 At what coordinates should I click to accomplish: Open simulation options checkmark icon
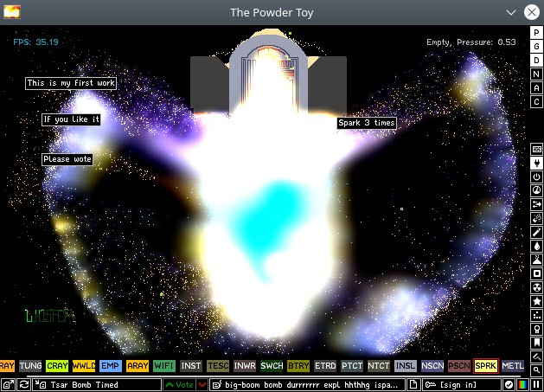pyautogui.click(x=509, y=385)
